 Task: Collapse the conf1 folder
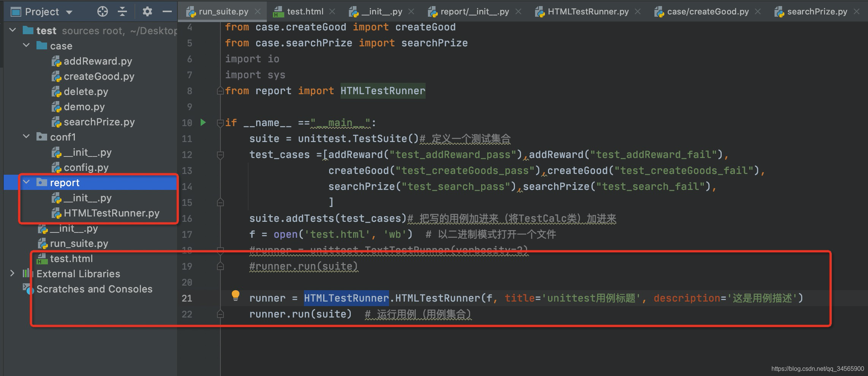tap(26, 136)
